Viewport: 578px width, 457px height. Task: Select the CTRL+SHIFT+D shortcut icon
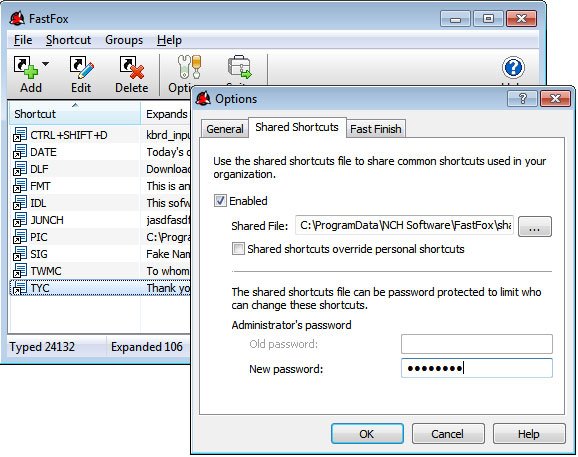(20, 135)
